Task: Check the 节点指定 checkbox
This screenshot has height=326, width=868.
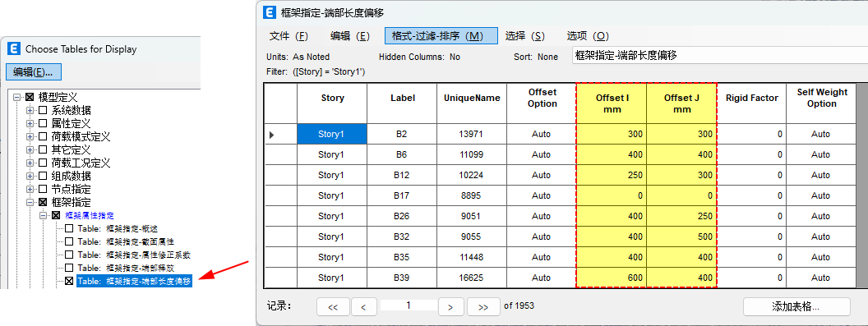Action: 43,190
